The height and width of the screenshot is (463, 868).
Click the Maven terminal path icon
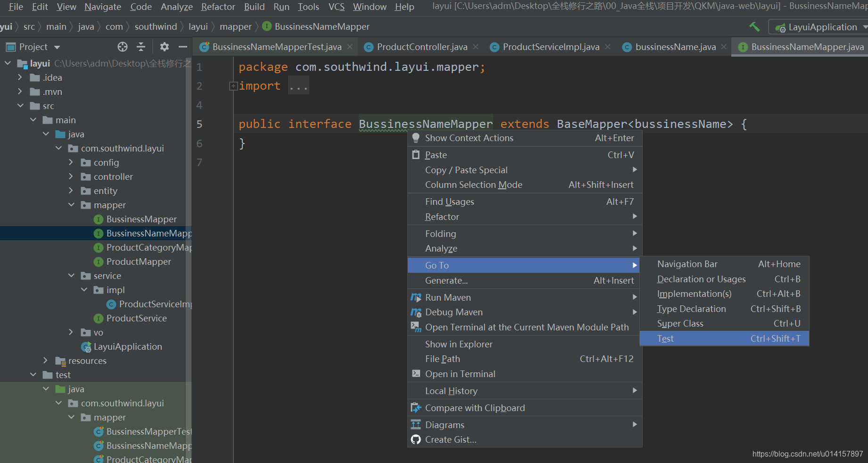(416, 327)
